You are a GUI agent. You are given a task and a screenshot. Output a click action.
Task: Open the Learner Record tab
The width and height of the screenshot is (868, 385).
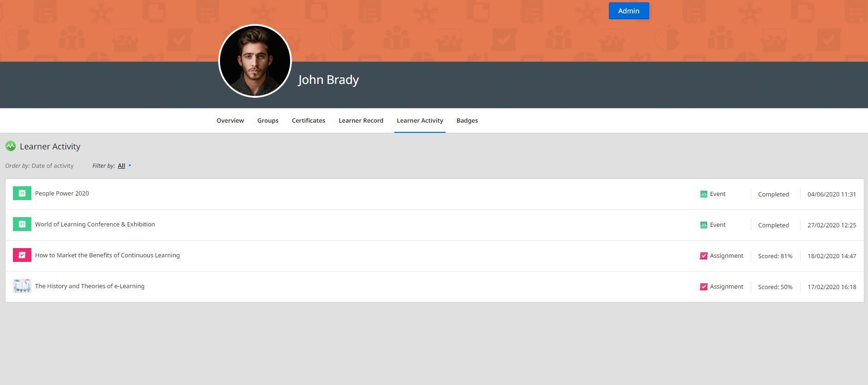coord(361,120)
